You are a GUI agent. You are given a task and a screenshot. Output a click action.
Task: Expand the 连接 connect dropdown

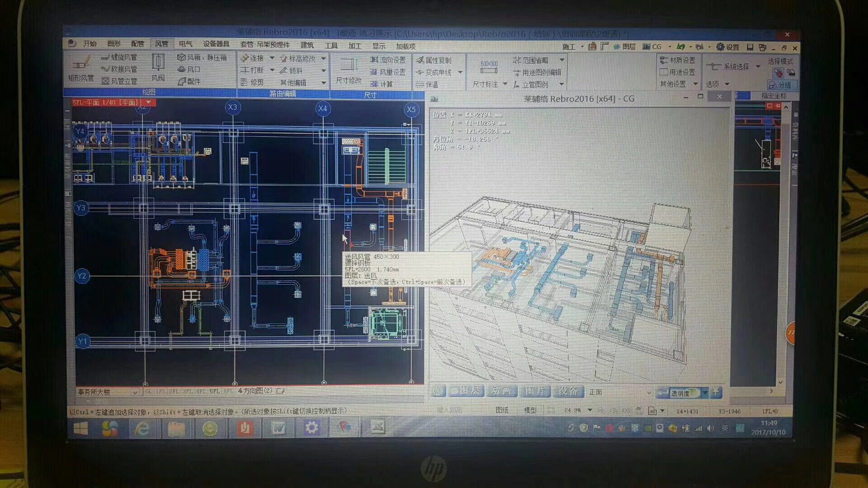point(272,58)
